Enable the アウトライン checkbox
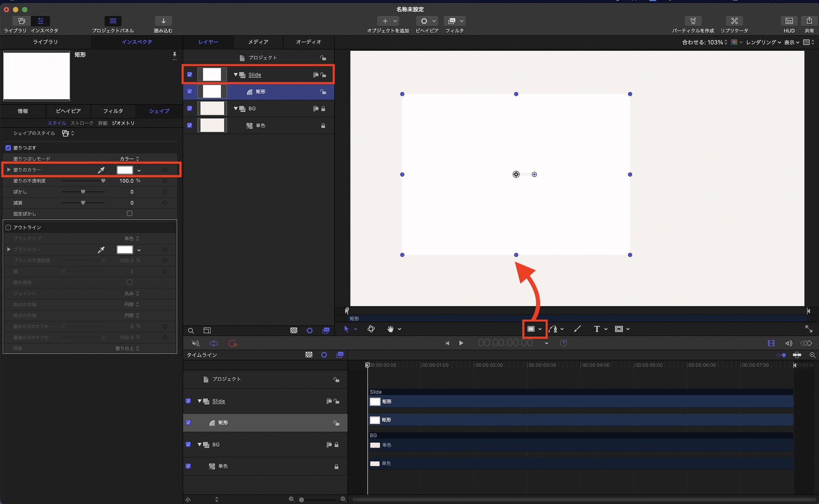819x504 pixels. [x=8, y=227]
